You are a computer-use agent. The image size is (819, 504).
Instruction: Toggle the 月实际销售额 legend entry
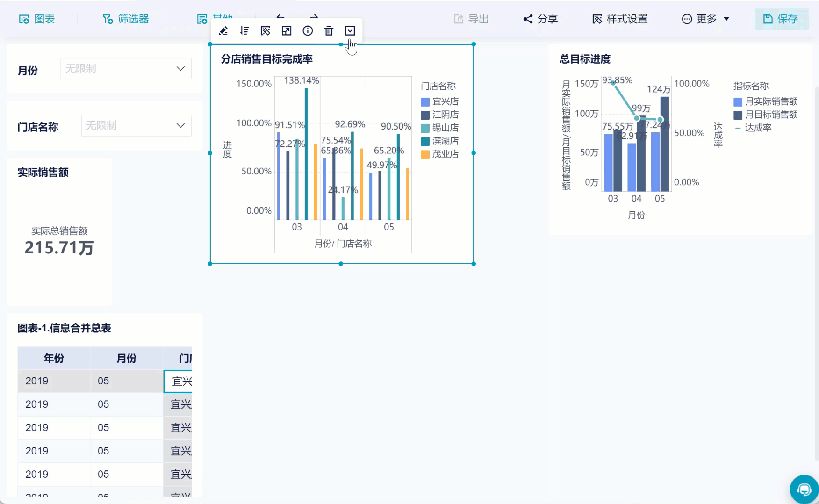pos(766,101)
